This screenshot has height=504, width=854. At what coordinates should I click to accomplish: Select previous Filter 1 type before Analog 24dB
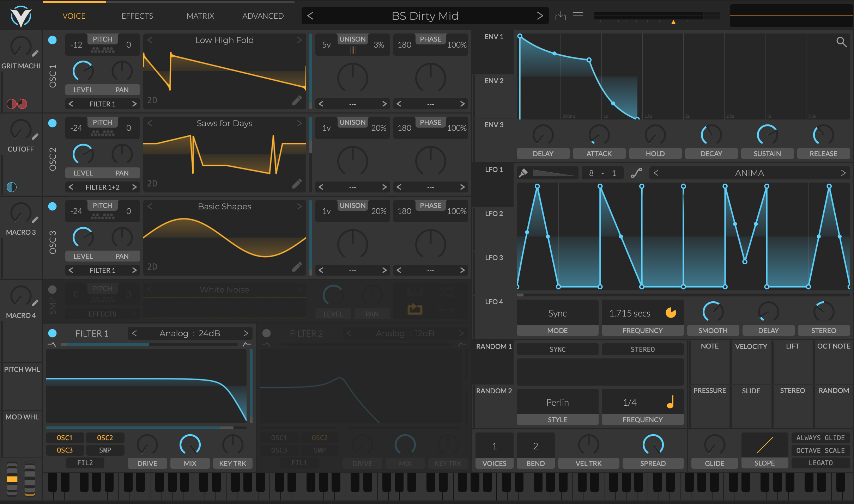[x=134, y=333]
